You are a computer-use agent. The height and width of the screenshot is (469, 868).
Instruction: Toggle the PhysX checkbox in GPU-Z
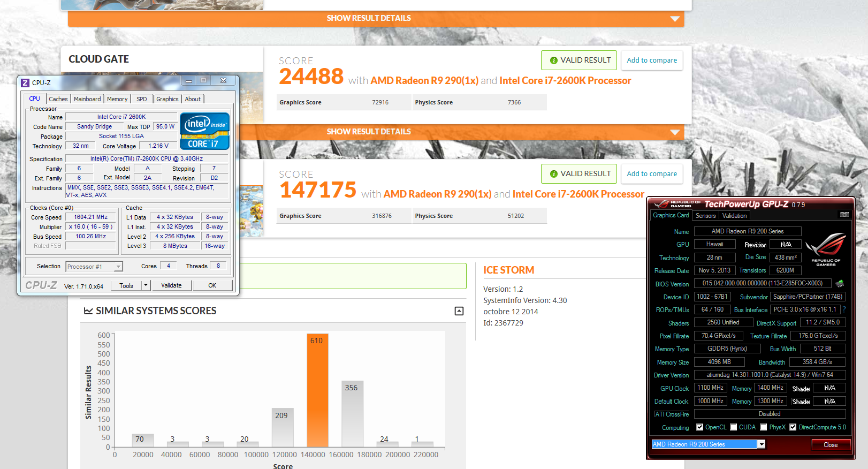[764, 427]
